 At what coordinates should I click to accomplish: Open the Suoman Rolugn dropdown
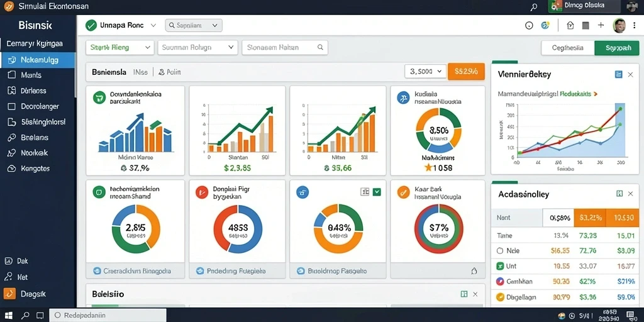click(197, 48)
